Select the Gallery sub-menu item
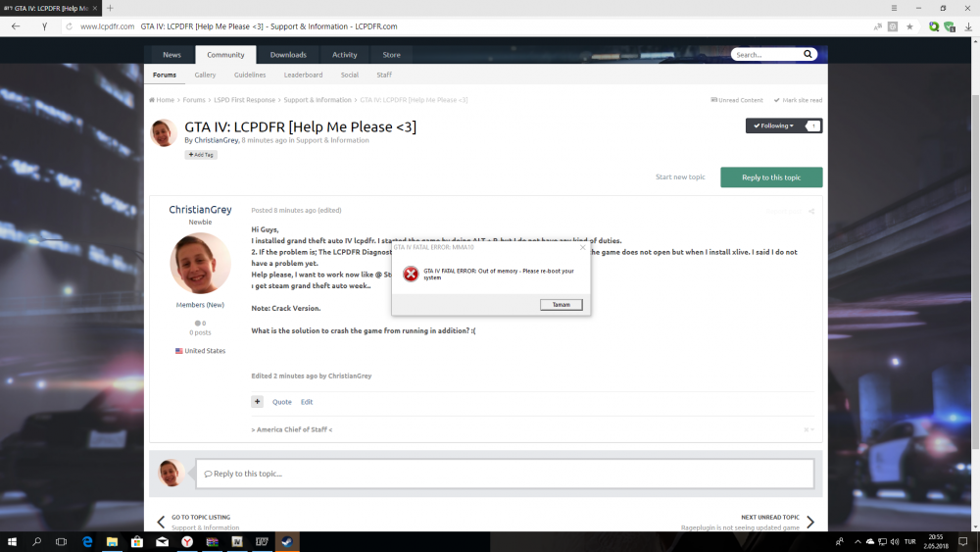980x552 pixels. coord(205,75)
